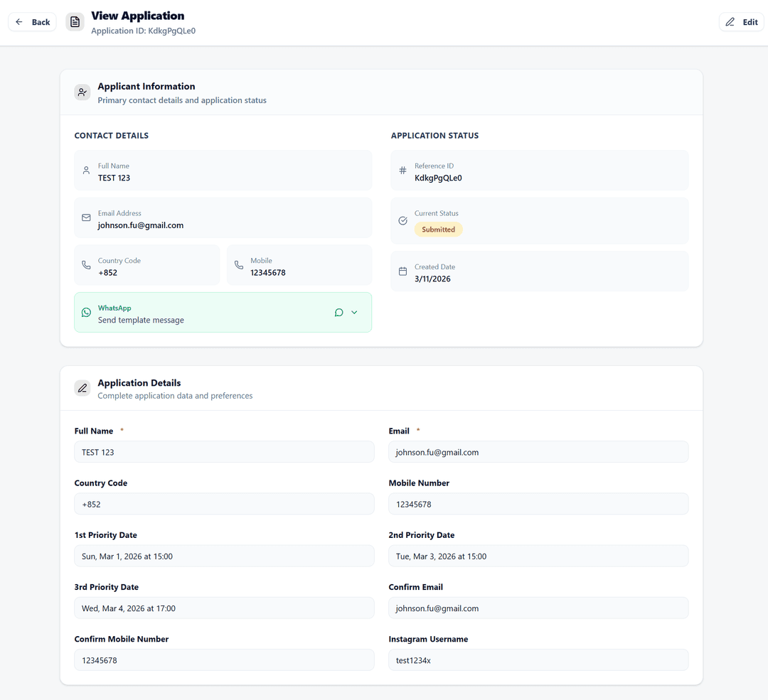Viewport: 768px width, 700px height.
Task: Click the checkmark icon beside Current Status
Action: click(402, 221)
